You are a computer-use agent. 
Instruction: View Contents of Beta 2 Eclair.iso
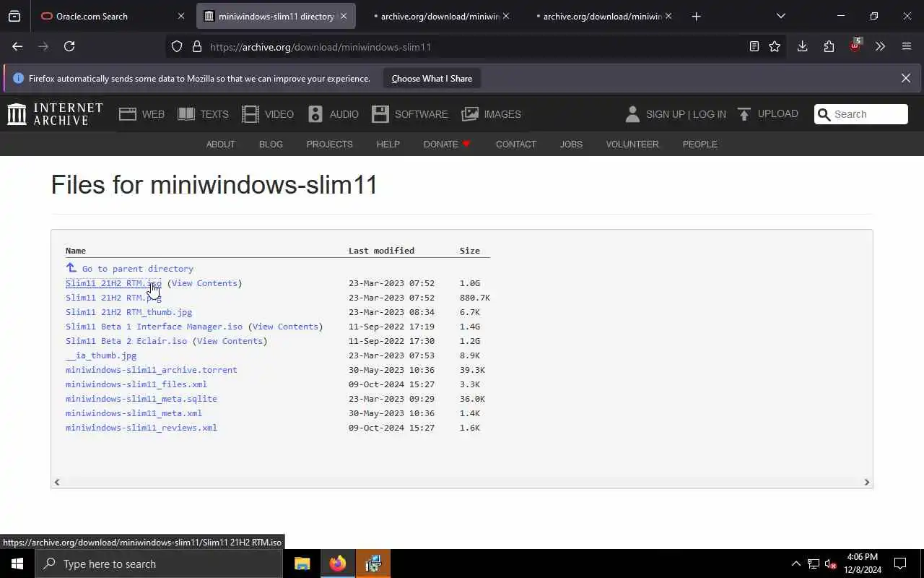tap(230, 341)
